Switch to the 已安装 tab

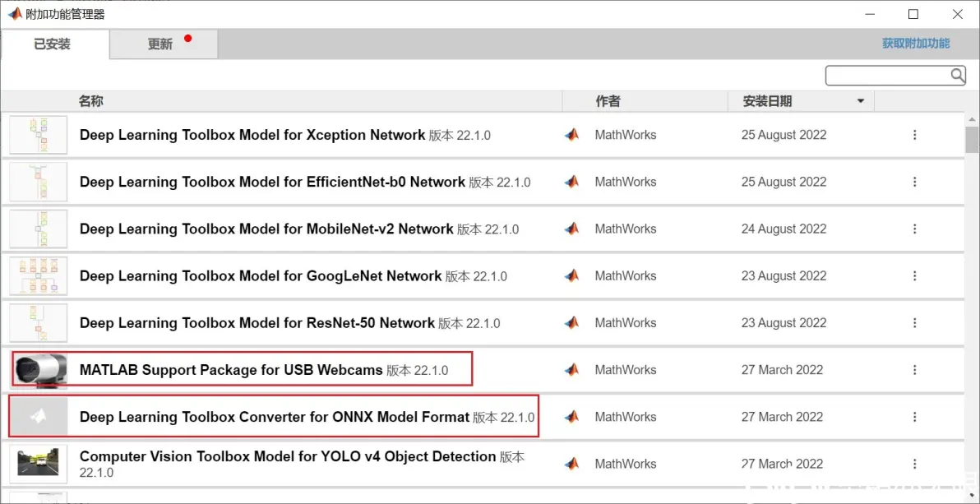(x=55, y=44)
